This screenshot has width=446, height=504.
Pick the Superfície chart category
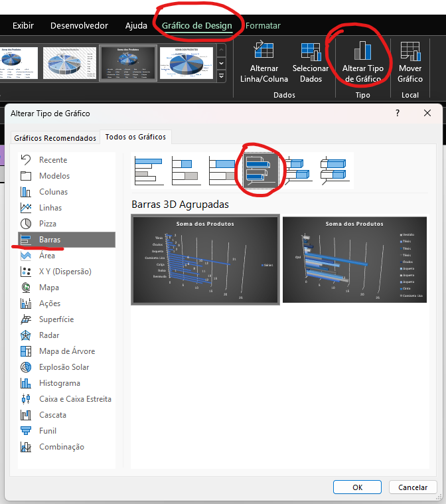(x=66, y=319)
